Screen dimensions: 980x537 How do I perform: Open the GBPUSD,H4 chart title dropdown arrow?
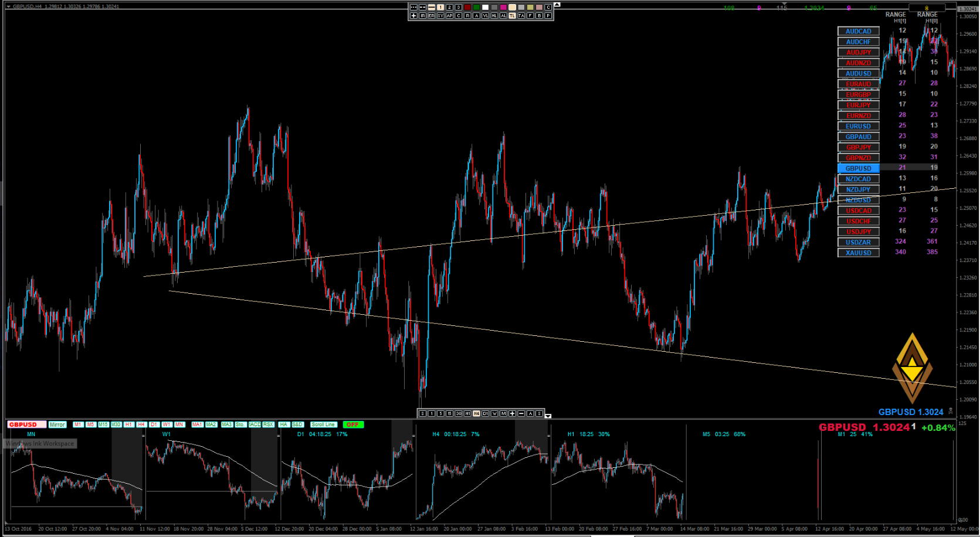click(x=8, y=6)
